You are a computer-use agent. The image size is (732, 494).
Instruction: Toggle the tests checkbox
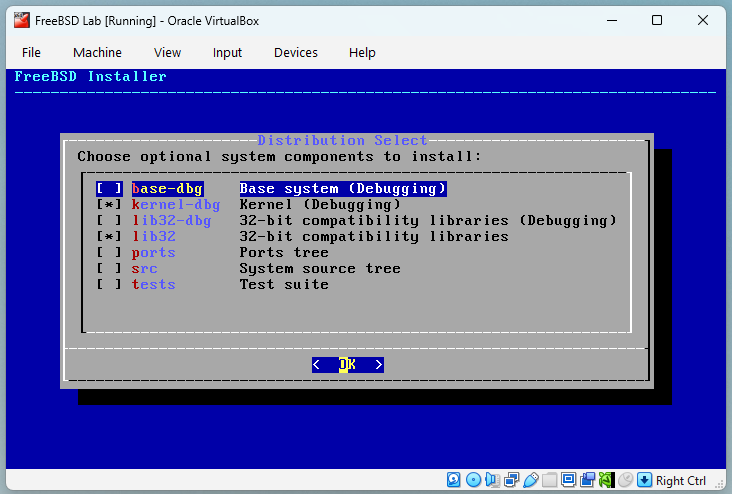pos(109,284)
